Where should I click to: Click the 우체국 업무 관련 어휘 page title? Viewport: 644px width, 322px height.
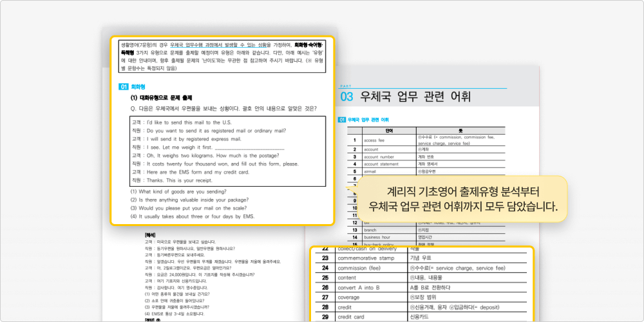(415, 97)
